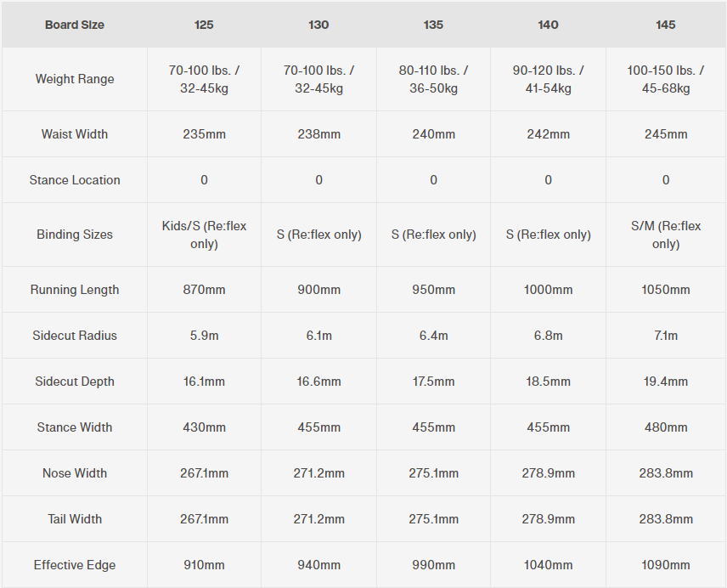
Task: Click the 100-150 lbs. weight range cell
Action: pyautogui.click(x=666, y=79)
